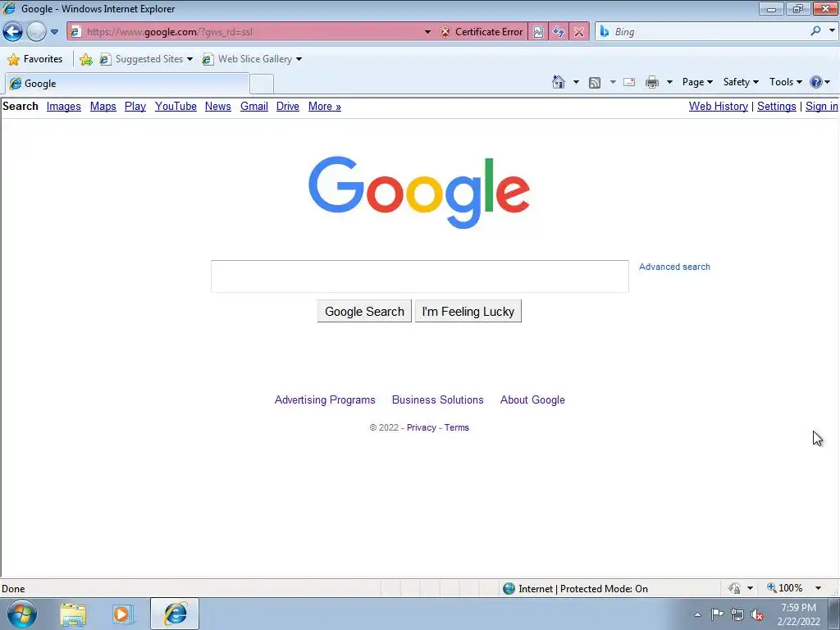Viewport: 840px width, 630px height.
Task: Open Google Settings link
Action: pos(776,106)
